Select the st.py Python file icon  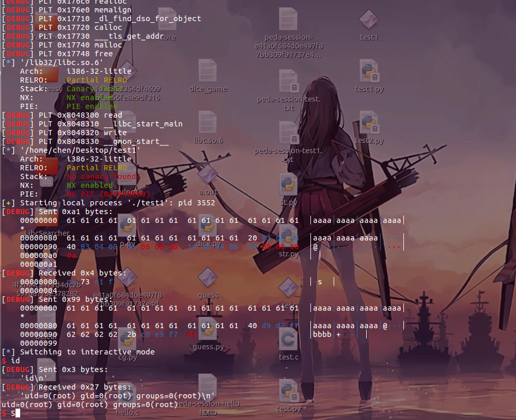tap(288, 184)
